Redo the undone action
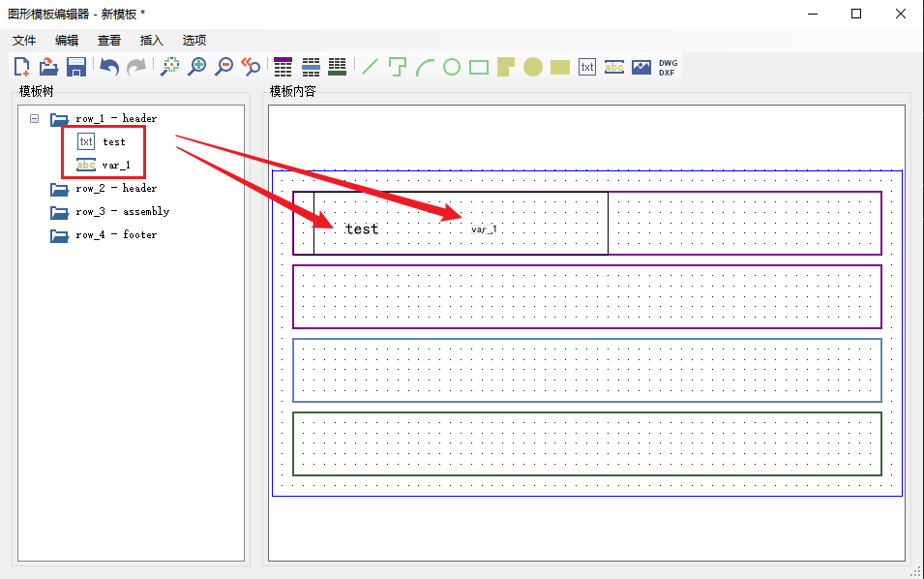 tap(136, 67)
